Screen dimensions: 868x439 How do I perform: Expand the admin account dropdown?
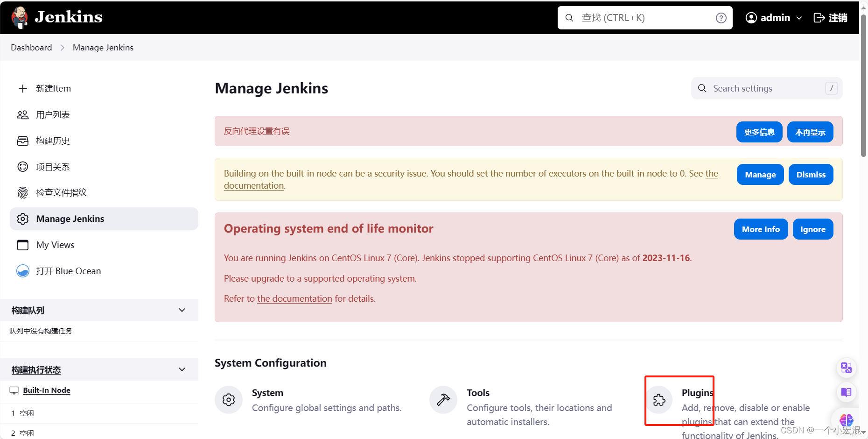pos(800,18)
